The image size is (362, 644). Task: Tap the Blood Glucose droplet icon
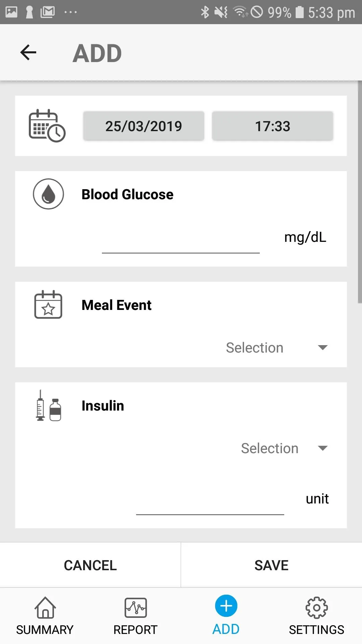coord(48,194)
